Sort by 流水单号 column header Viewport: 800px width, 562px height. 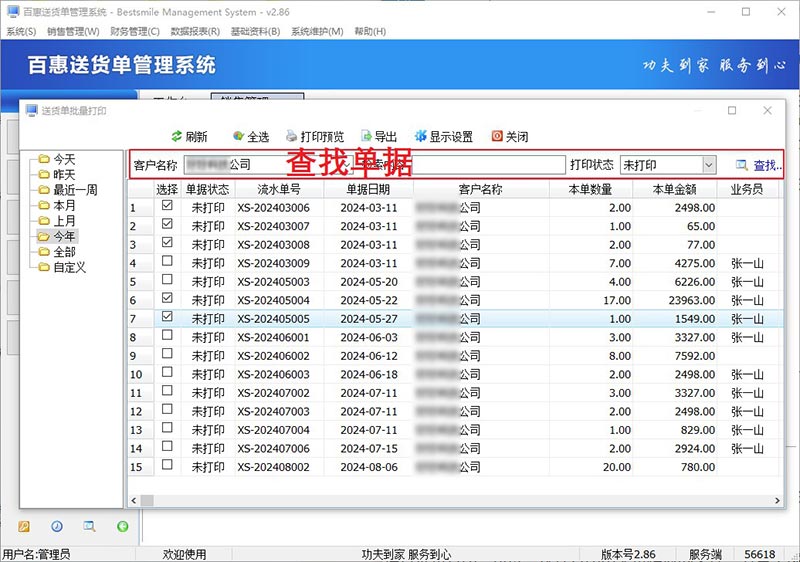pyautogui.click(x=279, y=189)
